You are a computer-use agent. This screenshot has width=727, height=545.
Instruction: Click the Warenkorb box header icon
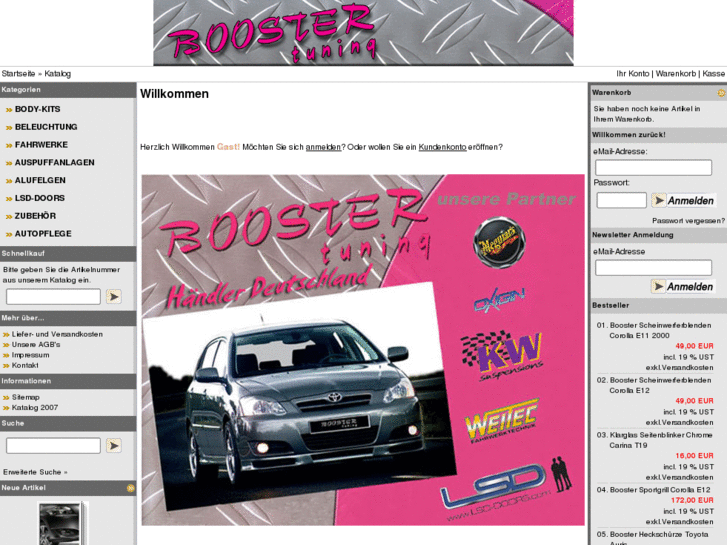721,93
